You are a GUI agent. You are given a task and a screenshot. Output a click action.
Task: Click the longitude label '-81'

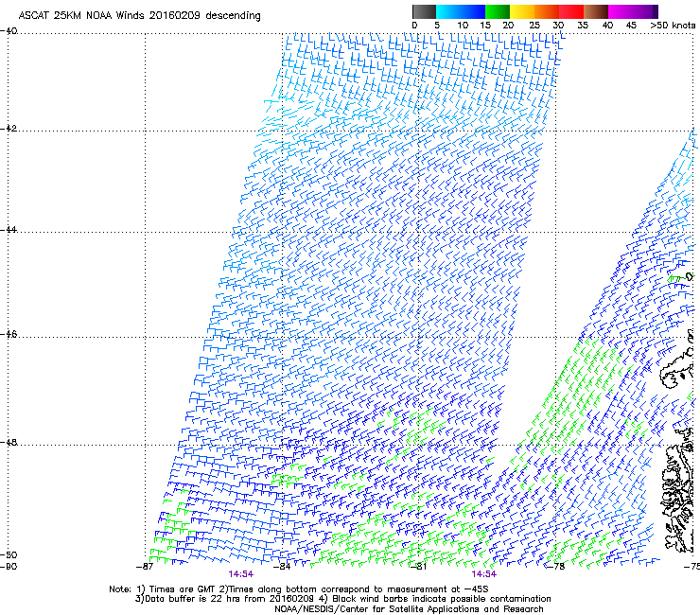tap(419, 567)
